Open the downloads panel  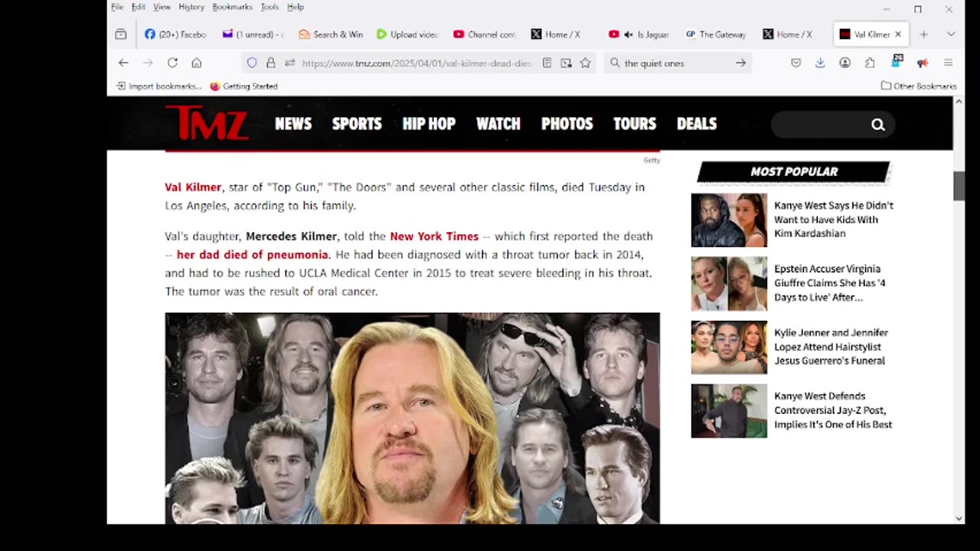coord(820,63)
